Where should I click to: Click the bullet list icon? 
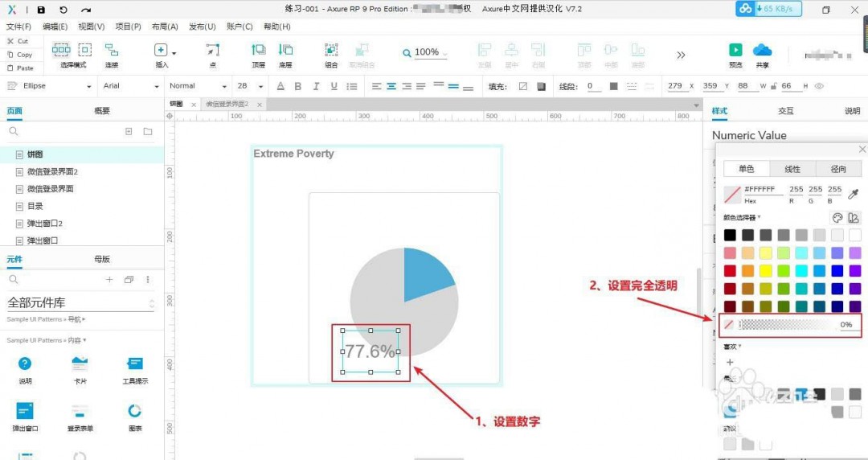coord(351,86)
